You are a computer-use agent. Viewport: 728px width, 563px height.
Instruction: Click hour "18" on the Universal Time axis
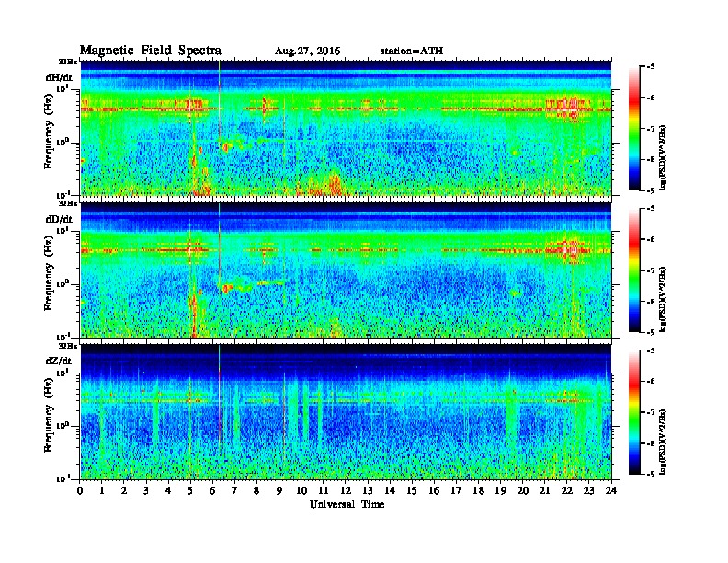click(x=479, y=490)
